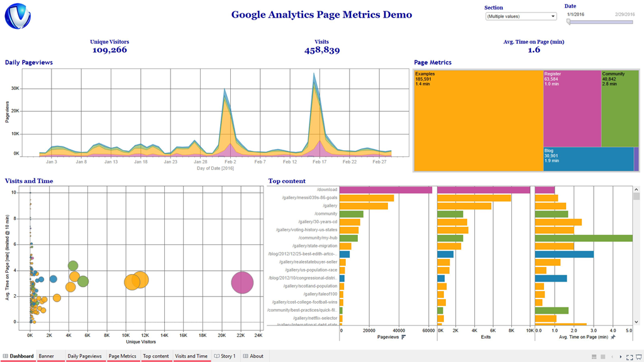
Task: Click the pin icon beside Avg. Time axis
Action: point(613,337)
